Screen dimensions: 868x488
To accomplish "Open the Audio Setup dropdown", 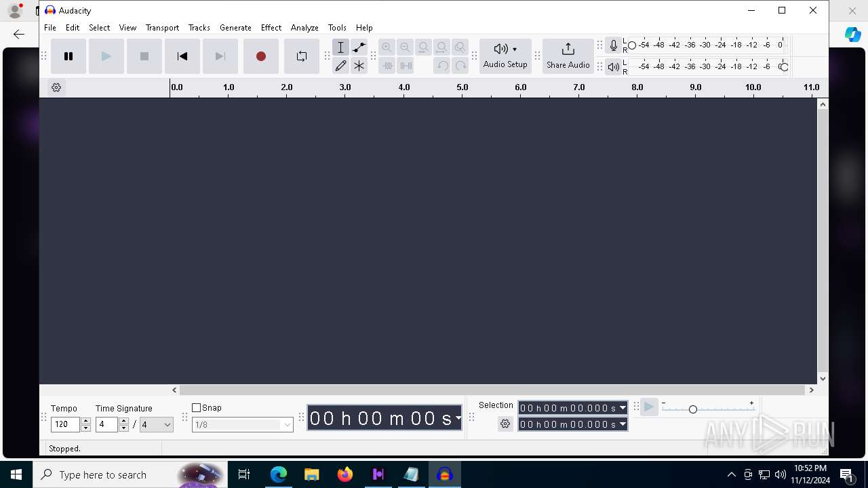I will click(x=505, y=56).
